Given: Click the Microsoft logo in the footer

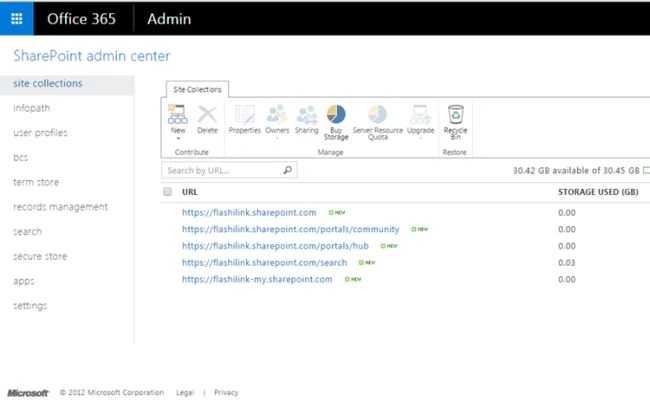Looking at the screenshot, I should [x=28, y=393].
